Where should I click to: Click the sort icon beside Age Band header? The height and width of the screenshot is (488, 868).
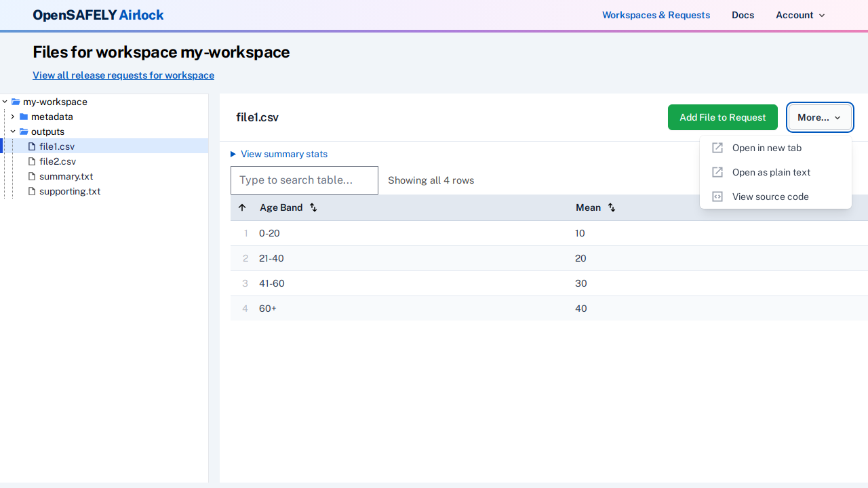[x=313, y=207]
